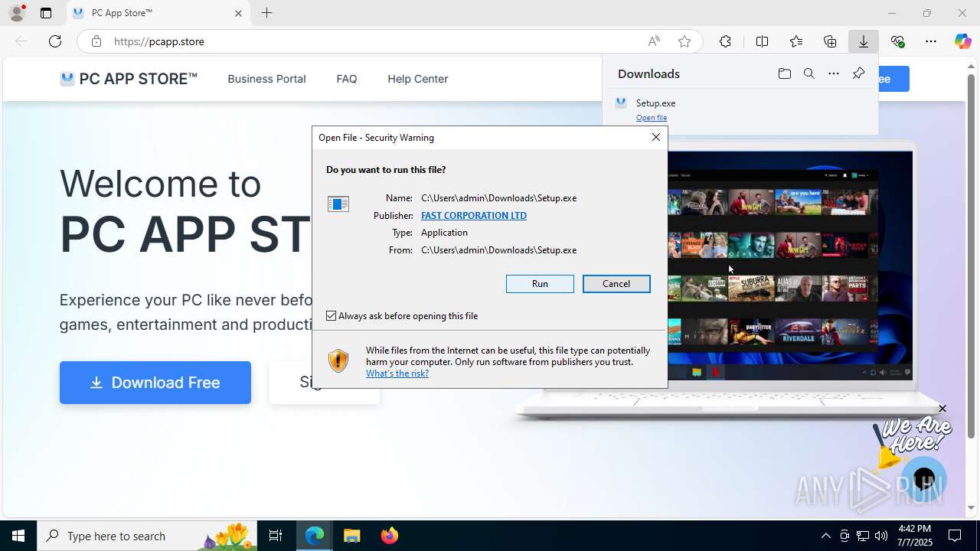Open Settings and more ellipsis menu

931,41
